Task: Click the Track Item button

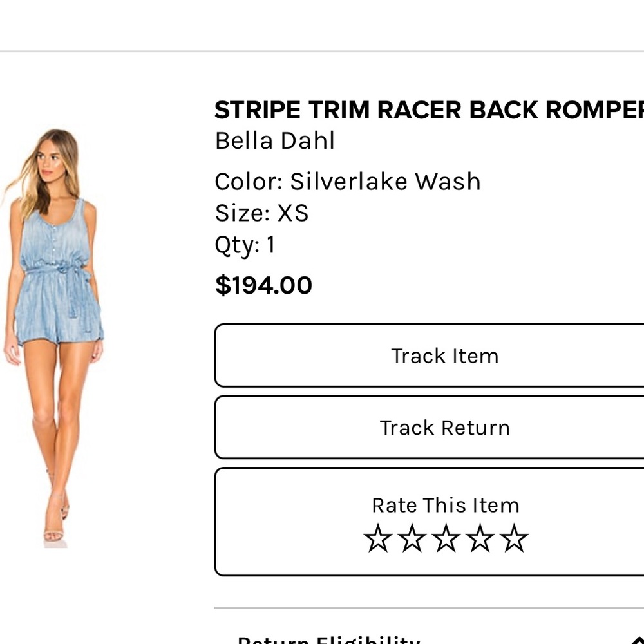Action: 444,355
